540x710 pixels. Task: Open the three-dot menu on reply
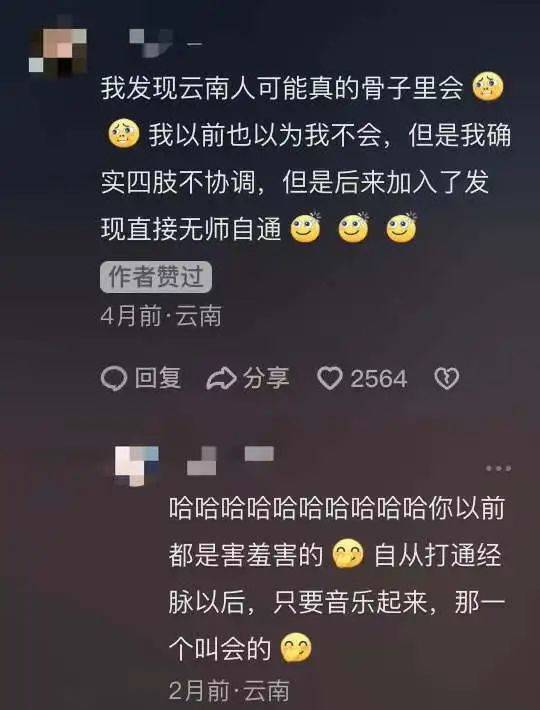click(498, 468)
